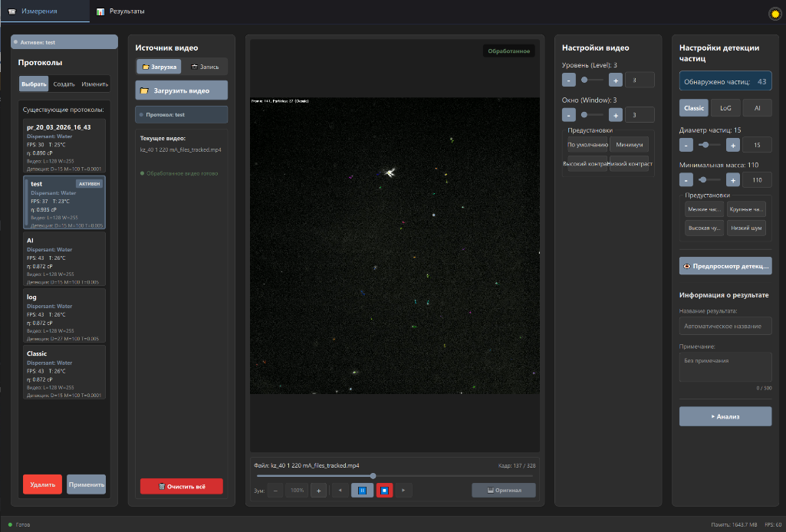This screenshot has width=786, height=532.
Task: Switch the detection mode to LoG
Action: coord(725,107)
